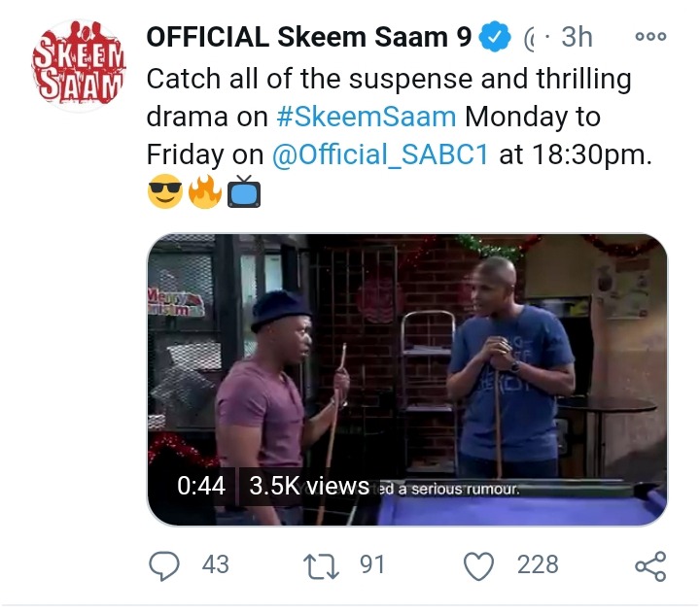The width and height of the screenshot is (700, 613).
Task: Open the Skeem Saam profile avatar
Action: tap(79, 67)
